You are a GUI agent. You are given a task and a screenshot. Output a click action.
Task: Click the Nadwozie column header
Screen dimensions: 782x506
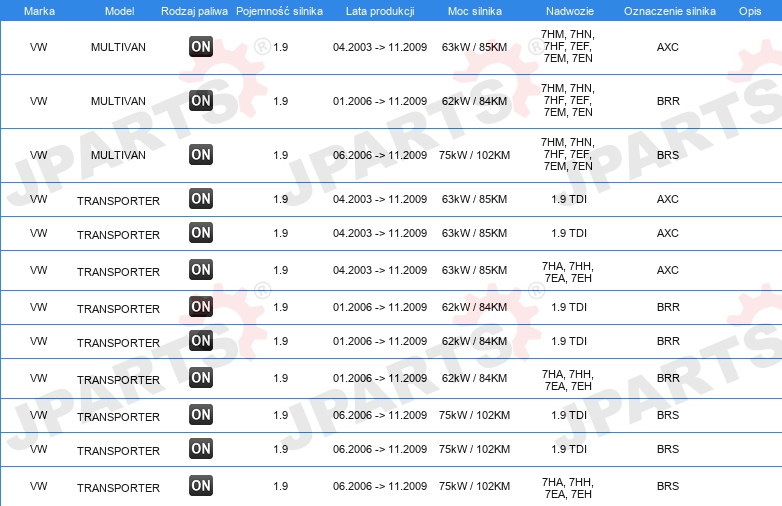pyautogui.click(x=570, y=11)
